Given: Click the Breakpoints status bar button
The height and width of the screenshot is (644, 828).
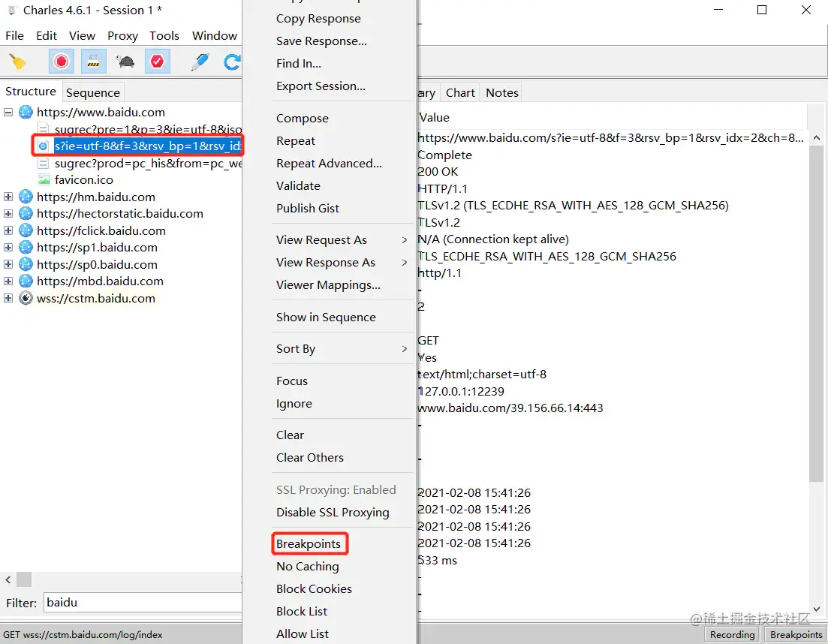Looking at the screenshot, I should pyautogui.click(x=796, y=634).
